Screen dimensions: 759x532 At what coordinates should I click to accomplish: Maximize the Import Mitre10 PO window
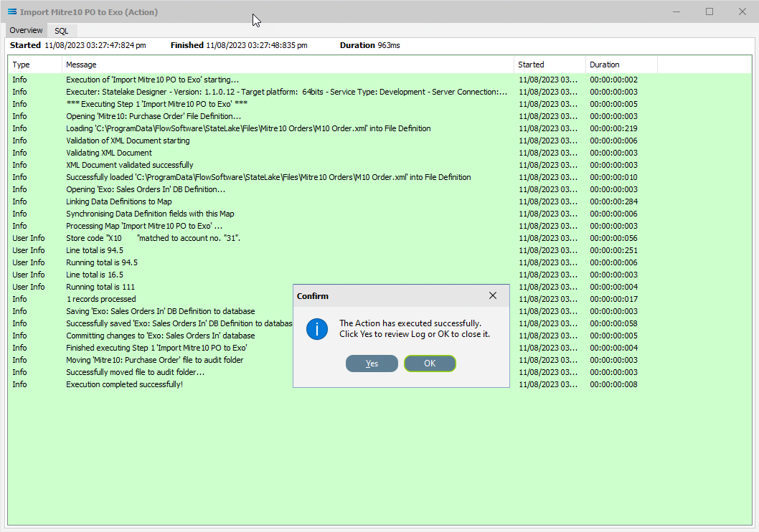[709, 11]
